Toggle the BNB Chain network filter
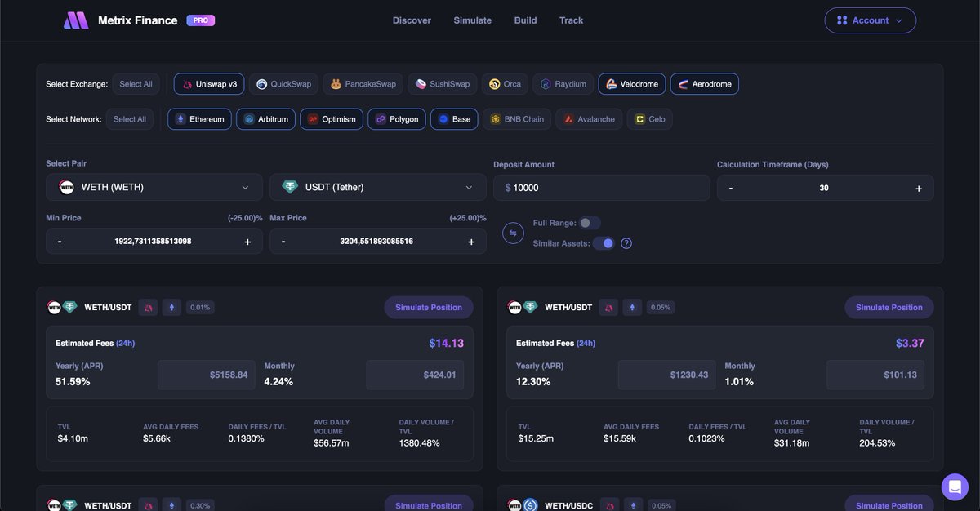Viewport: 980px width, 511px height. coord(517,119)
